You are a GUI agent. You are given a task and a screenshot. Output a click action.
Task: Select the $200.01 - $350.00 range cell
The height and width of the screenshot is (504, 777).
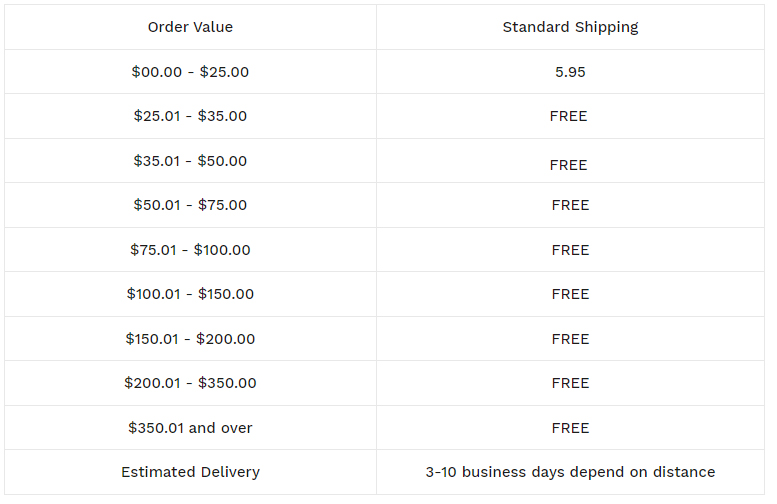click(x=190, y=383)
